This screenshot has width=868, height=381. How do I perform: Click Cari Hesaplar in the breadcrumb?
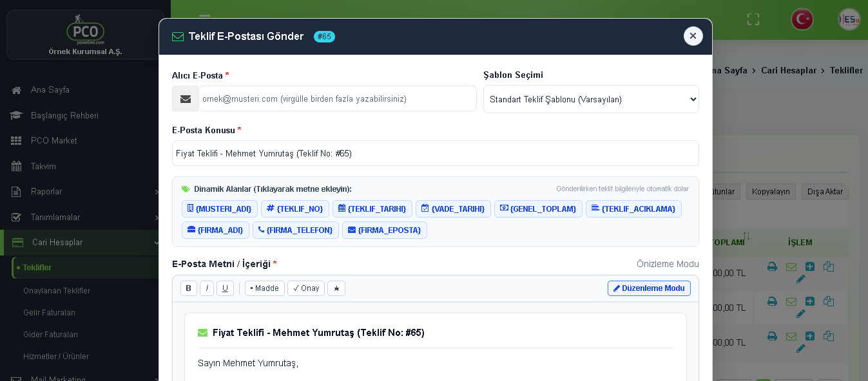[789, 70]
